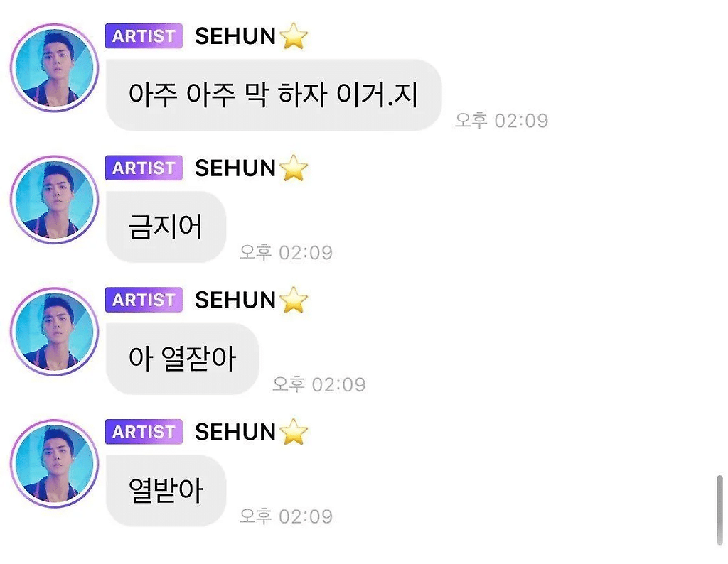Click the ARTIST badge above 열받아
This screenshot has height=564, width=728.
click(x=144, y=431)
